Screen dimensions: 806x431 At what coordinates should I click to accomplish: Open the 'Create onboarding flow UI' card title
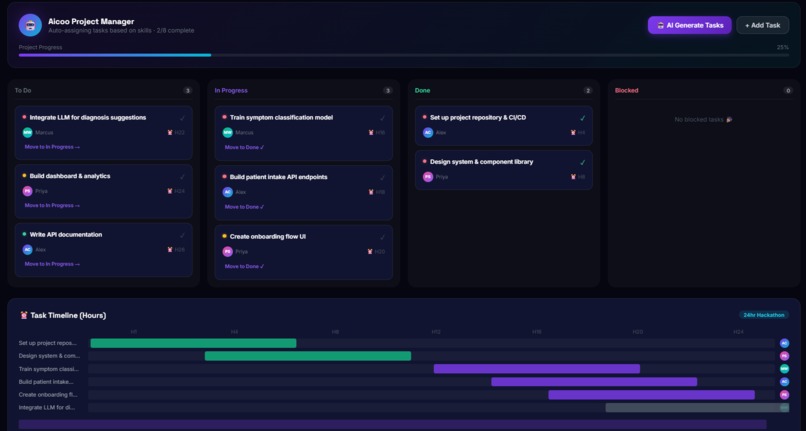coord(268,237)
